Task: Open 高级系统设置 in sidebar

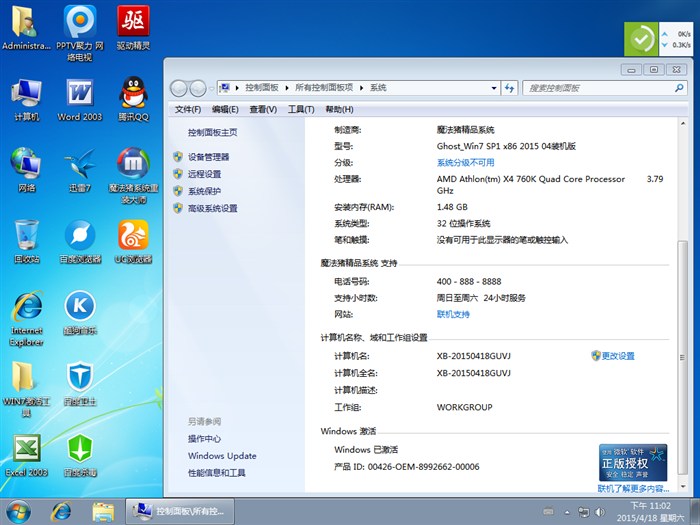Action: [212, 208]
